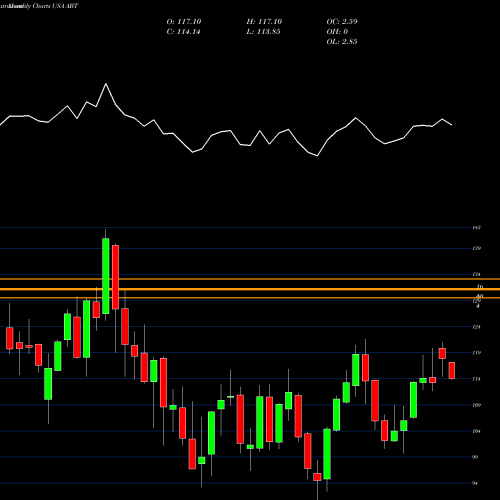Click the close value C: 114.14
500x500 pixels.
[183, 32]
